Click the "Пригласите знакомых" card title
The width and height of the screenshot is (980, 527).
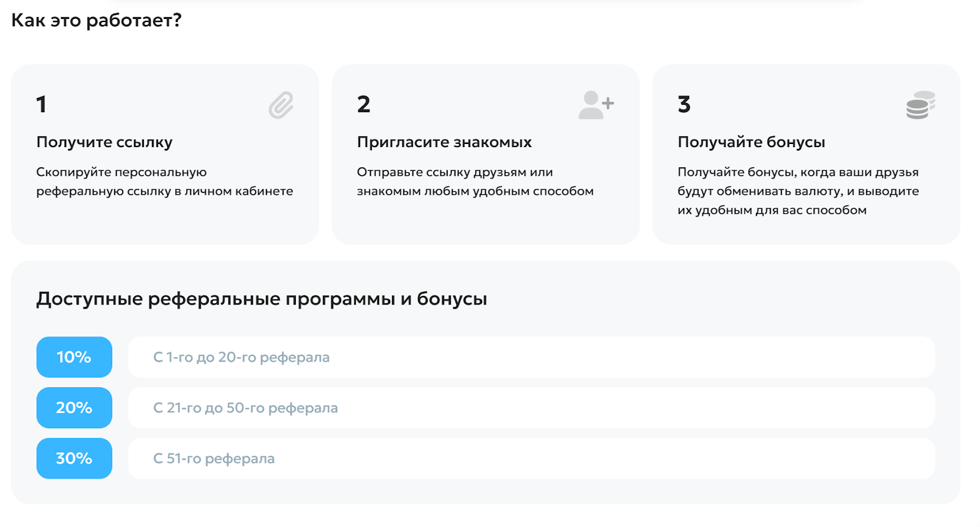[444, 142]
